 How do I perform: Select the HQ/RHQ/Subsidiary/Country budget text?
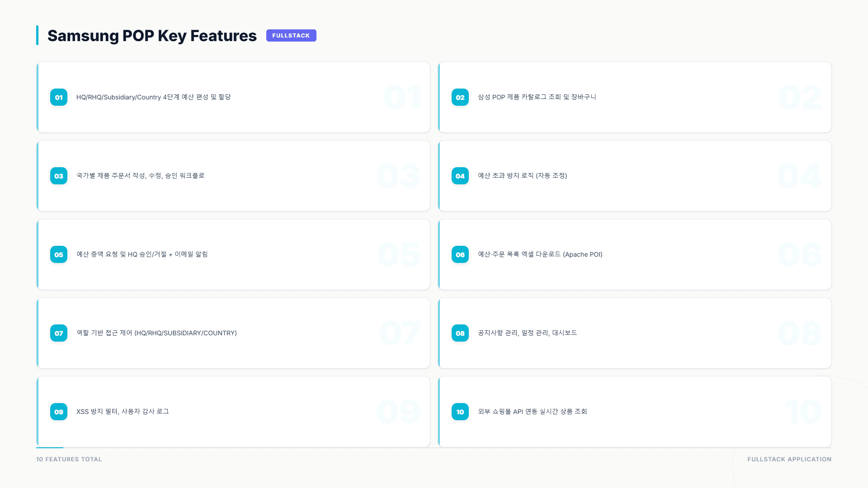pos(153,97)
